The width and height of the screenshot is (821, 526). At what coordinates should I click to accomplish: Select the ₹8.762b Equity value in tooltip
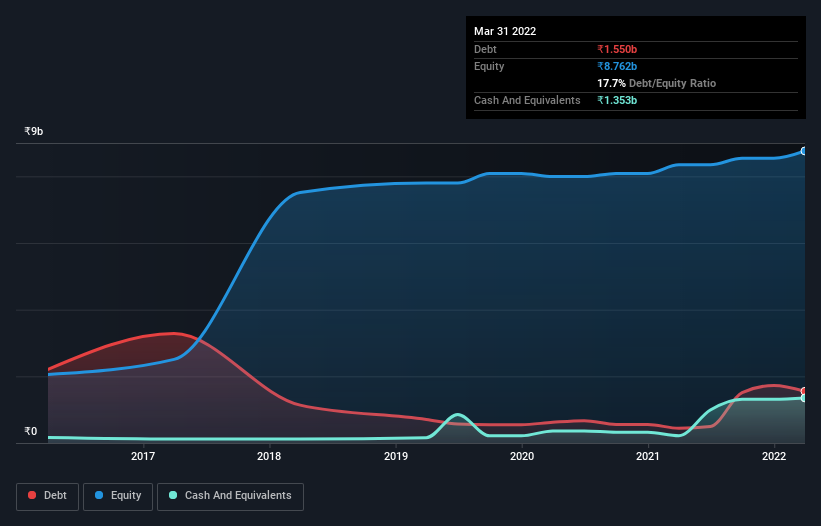[617, 66]
